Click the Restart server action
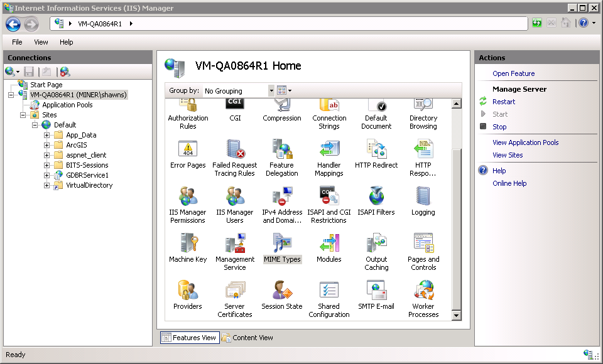This screenshot has width=603, height=364. [x=504, y=102]
